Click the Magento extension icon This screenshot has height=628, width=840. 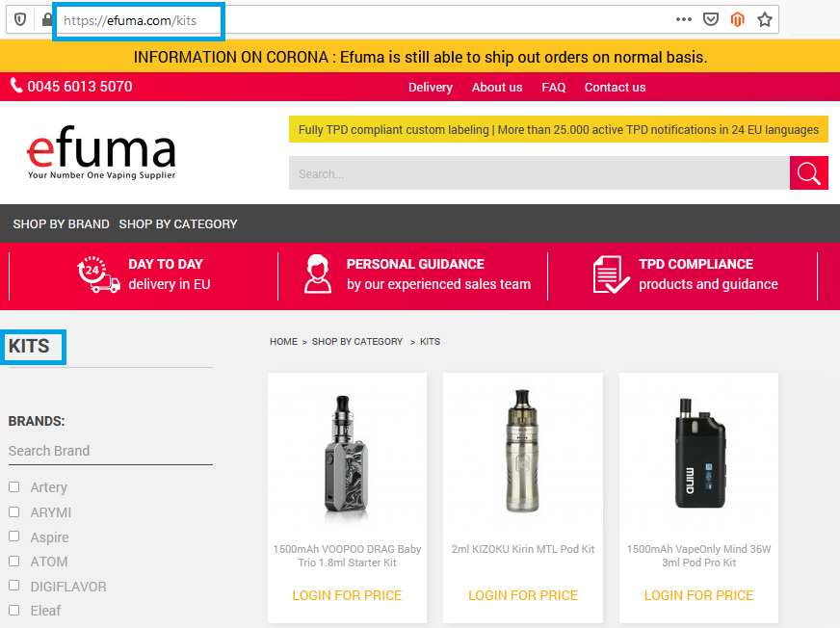point(738,19)
